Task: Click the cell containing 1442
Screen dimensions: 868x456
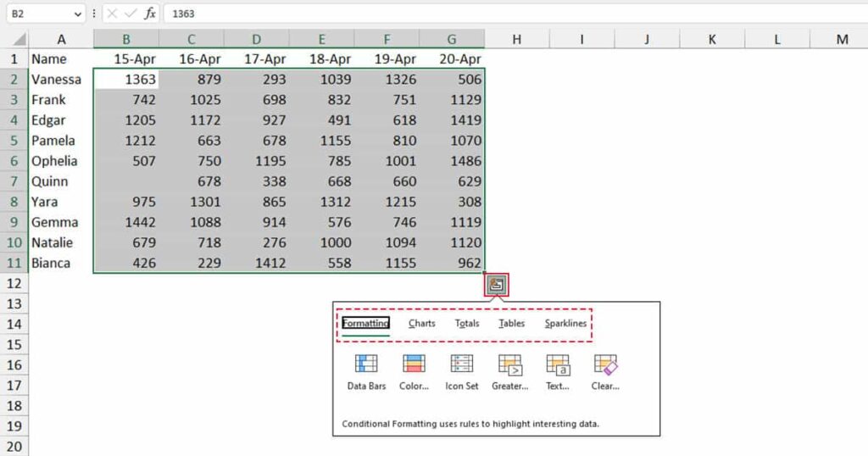Action: [x=126, y=222]
